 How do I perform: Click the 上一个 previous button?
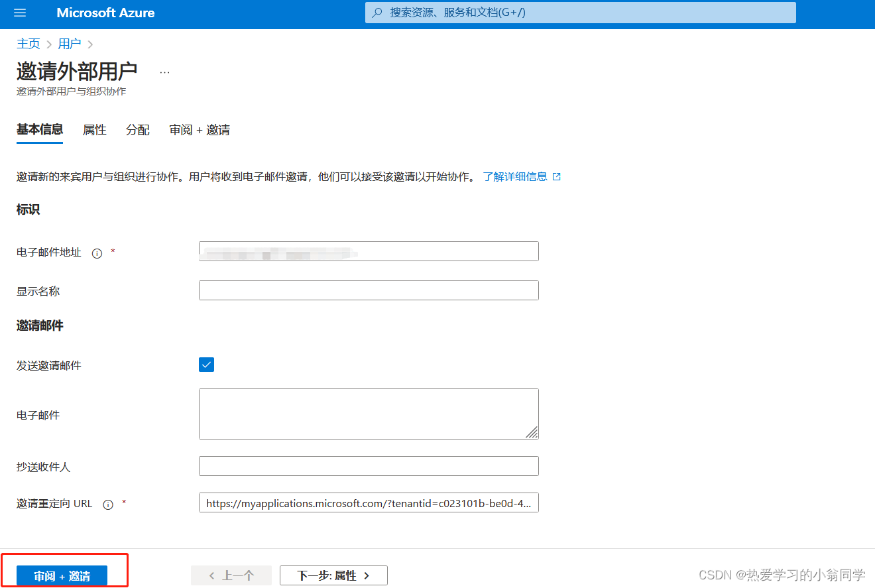pyautogui.click(x=231, y=575)
